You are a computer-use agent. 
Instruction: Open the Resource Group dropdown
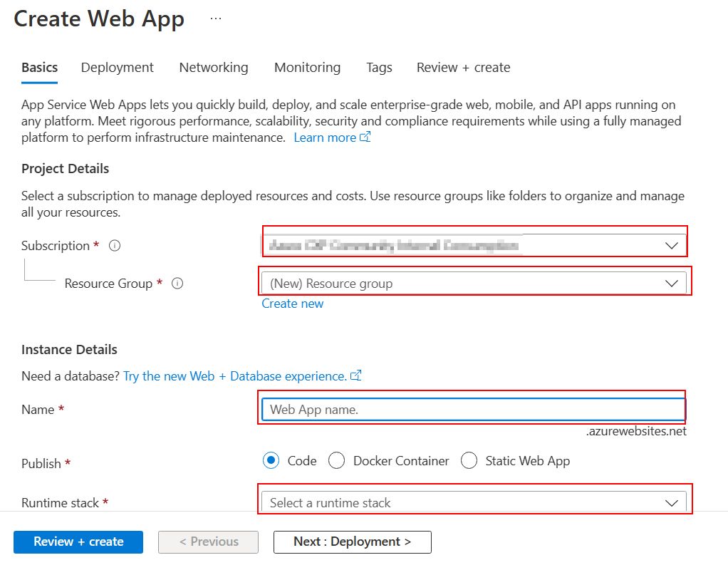tap(671, 284)
